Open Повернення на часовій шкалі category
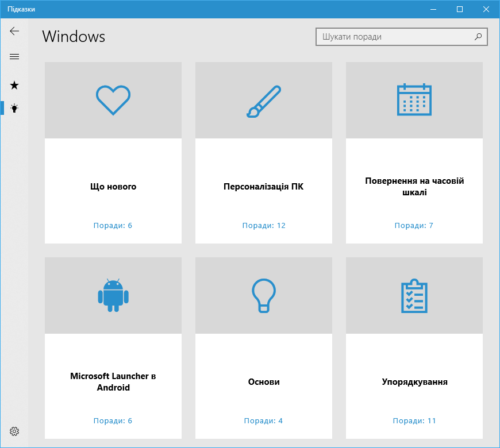Image resolution: width=500 pixels, height=448 pixels. point(414,187)
